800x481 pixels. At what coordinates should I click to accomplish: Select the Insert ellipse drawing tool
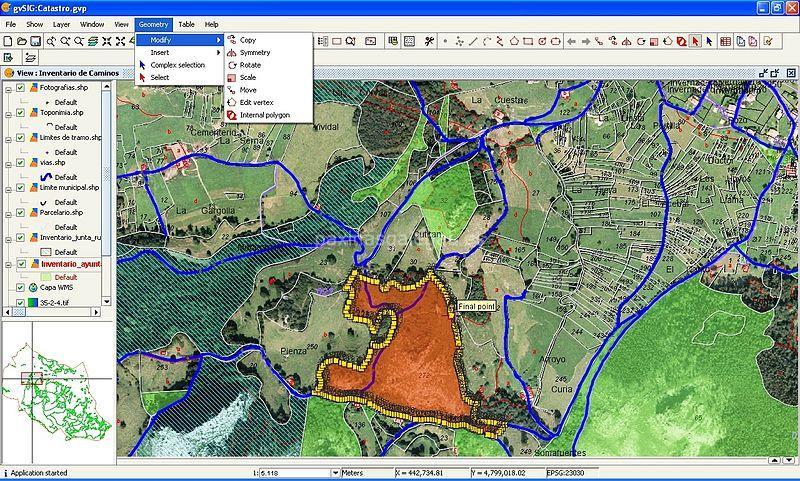[556, 41]
